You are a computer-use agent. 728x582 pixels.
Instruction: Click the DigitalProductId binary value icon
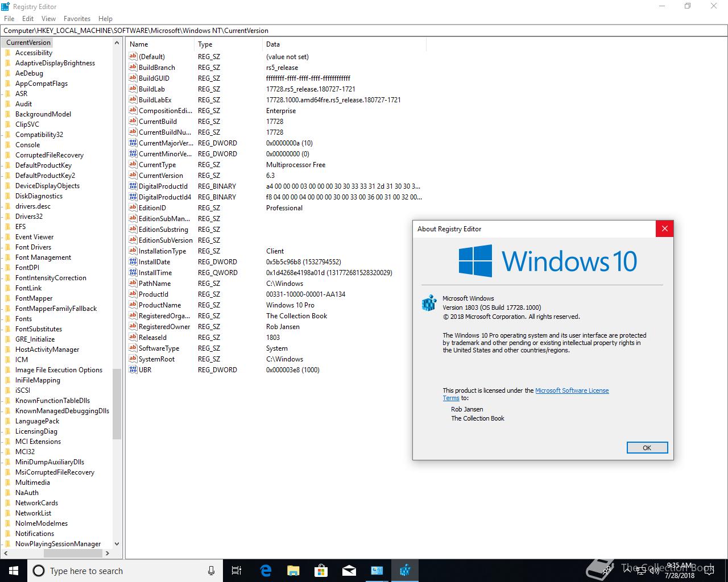click(x=133, y=186)
